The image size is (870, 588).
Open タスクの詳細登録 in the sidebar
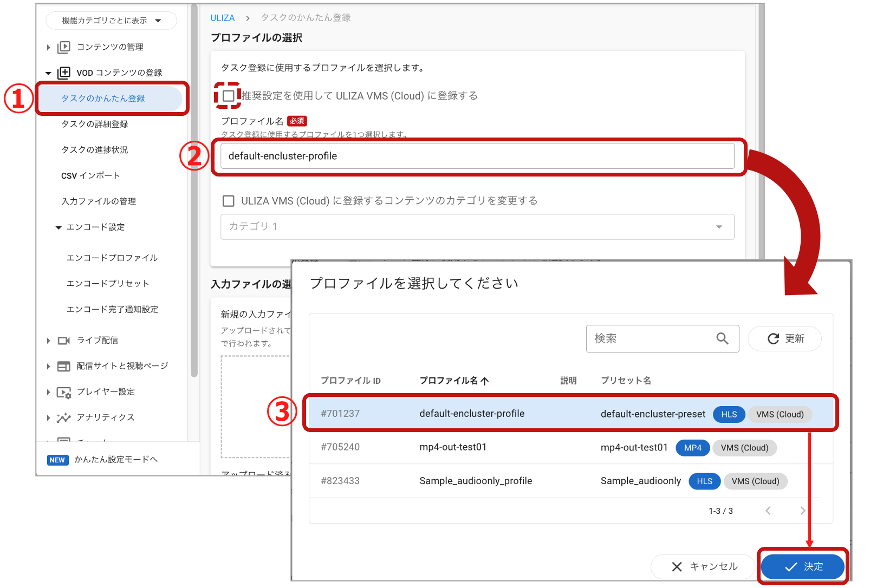[95, 124]
